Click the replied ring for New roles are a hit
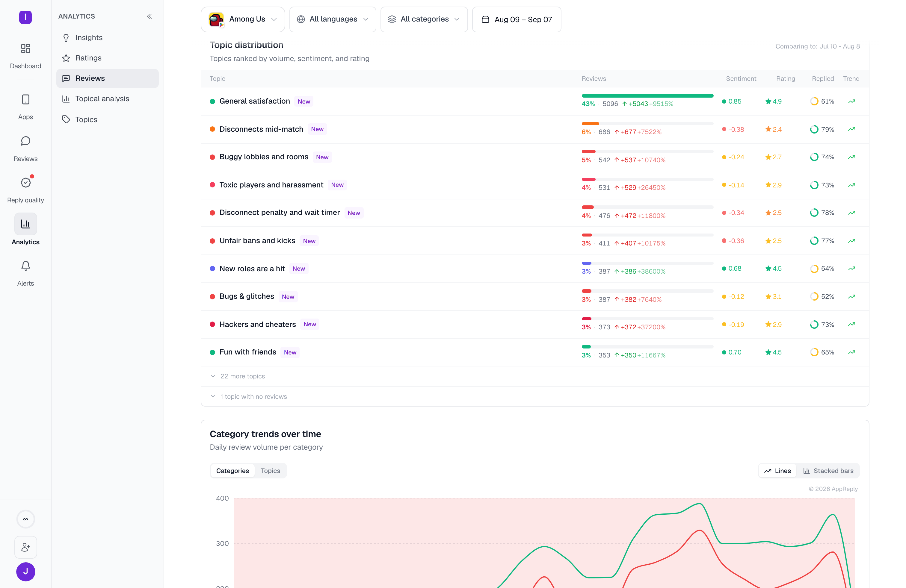Viewport: 906px width, 588px height. tap(814, 269)
